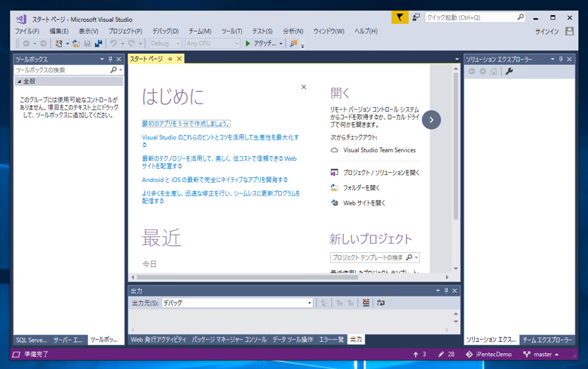The width and height of the screenshot is (588, 369).
Task: Open the ツール(T) menu
Action: point(231,31)
